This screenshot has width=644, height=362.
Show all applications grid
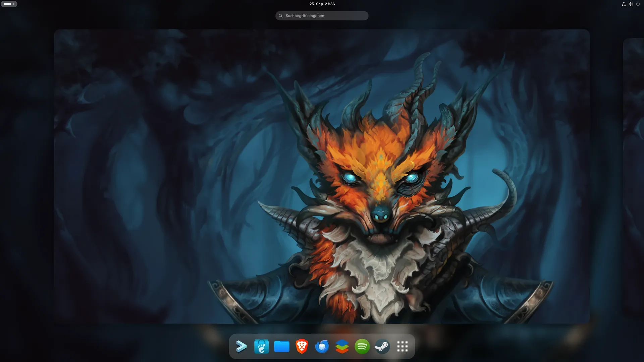tap(402, 346)
